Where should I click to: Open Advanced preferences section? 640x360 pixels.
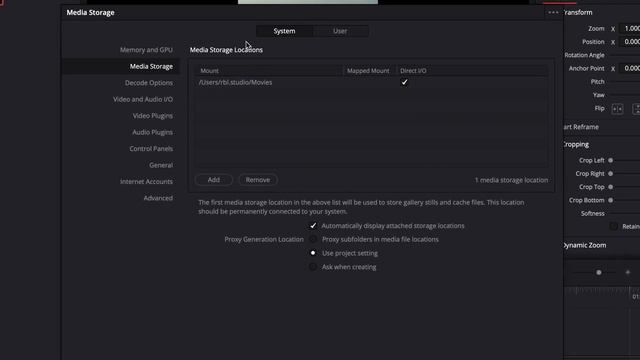click(x=158, y=198)
